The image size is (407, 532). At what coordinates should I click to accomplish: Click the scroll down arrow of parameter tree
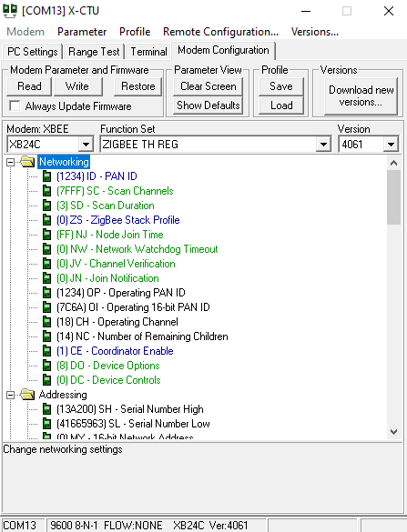(393, 432)
